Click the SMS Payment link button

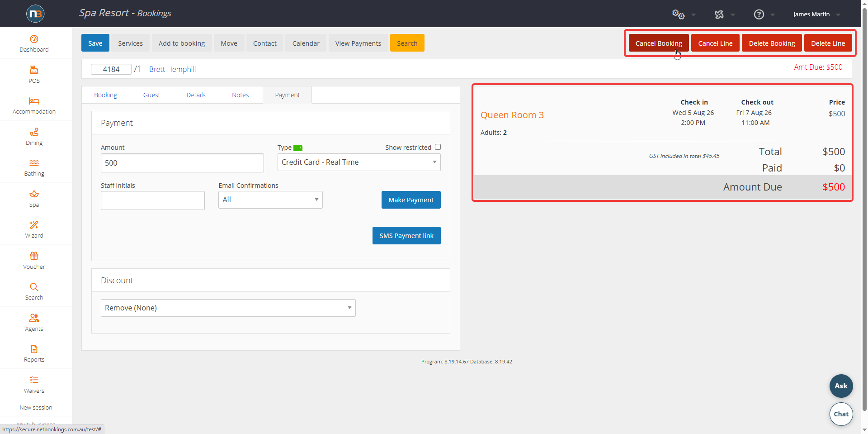coord(406,235)
